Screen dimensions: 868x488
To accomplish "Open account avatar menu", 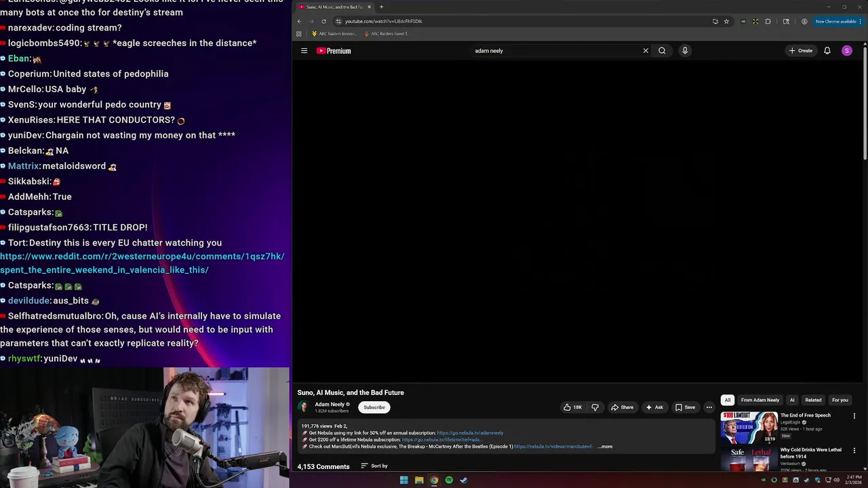I will 846,51.
